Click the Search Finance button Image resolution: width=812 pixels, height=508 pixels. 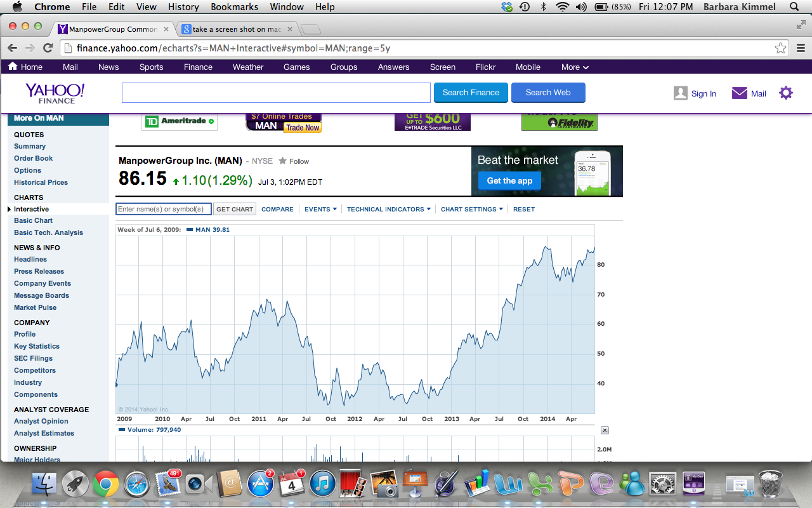[x=471, y=92]
